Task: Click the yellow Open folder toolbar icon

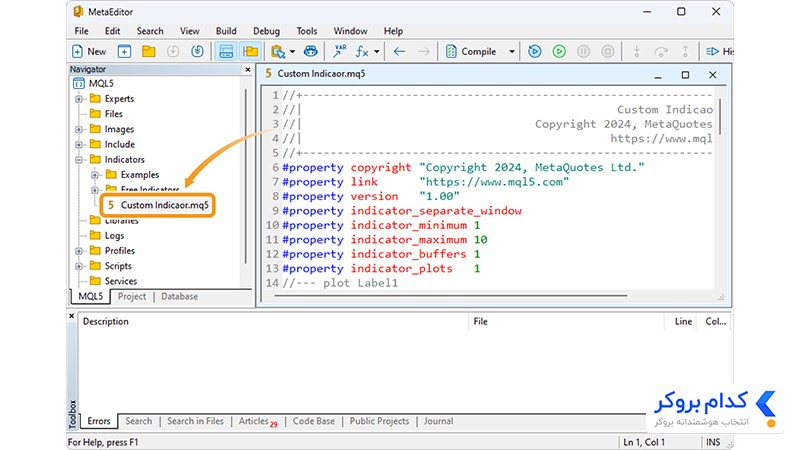Action: [x=148, y=52]
